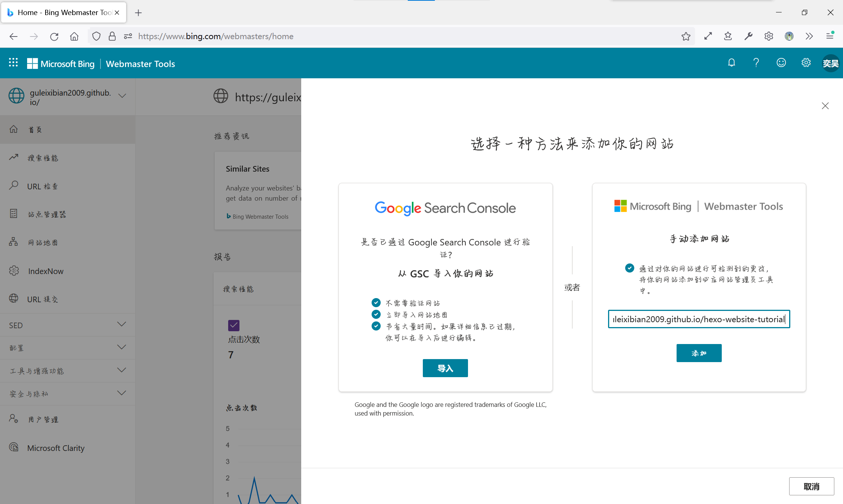Open Webmaster Tools settings gear

point(806,63)
